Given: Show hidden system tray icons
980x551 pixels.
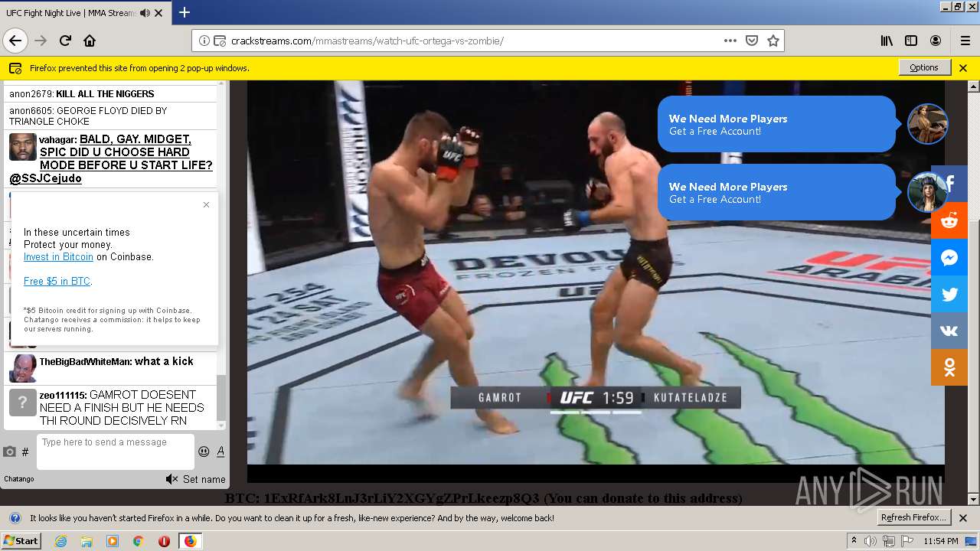Looking at the screenshot, I should (x=854, y=541).
